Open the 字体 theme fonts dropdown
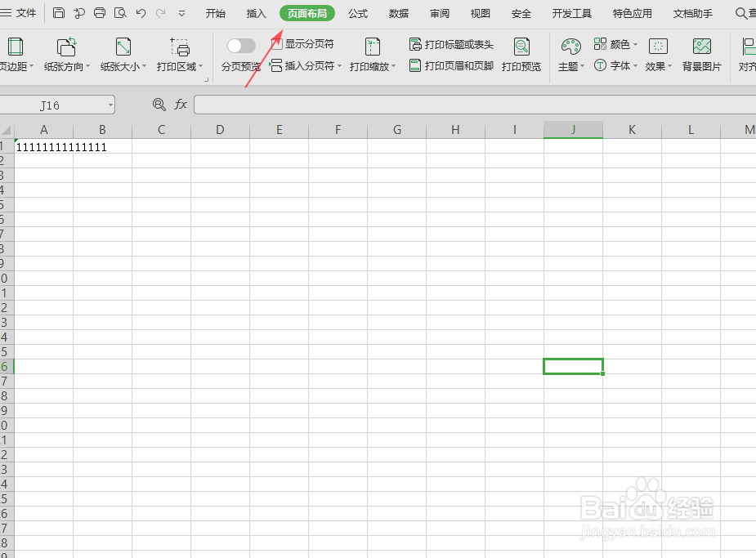The width and height of the screenshot is (756, 558). coord(615,65)
